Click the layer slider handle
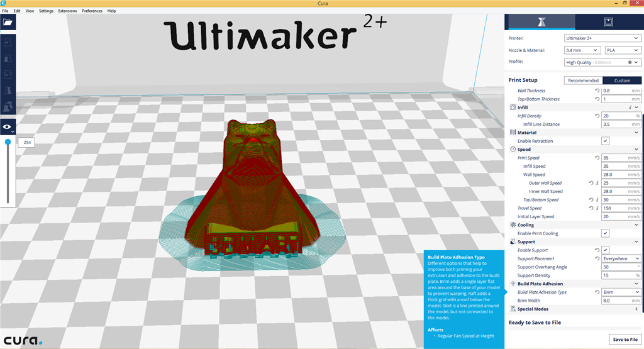644x349 pixels. (8, 142)
